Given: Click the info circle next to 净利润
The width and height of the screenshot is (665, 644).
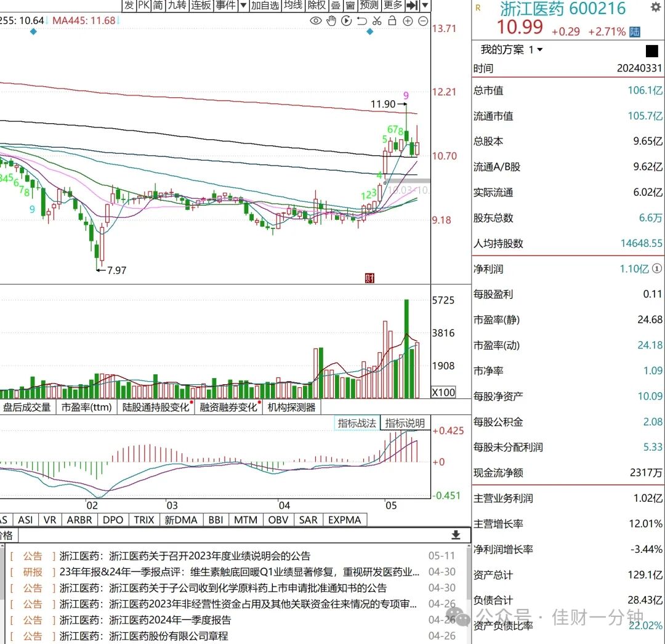Looking at the screenshot, I should point(656,268).
